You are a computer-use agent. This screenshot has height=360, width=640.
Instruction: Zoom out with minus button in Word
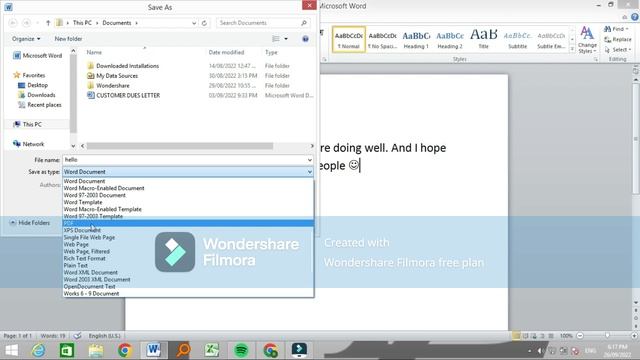[580, 336]
